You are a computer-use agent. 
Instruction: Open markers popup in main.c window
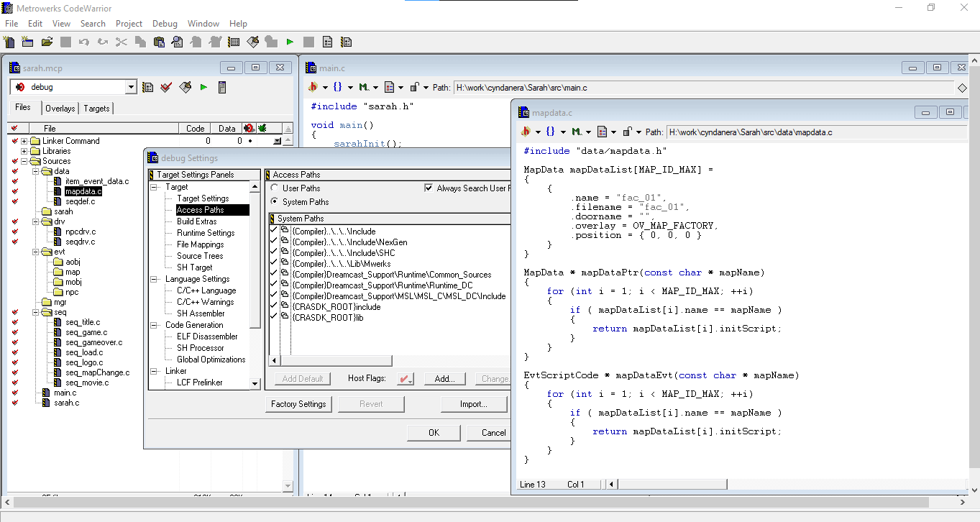[x=368, y=88]
